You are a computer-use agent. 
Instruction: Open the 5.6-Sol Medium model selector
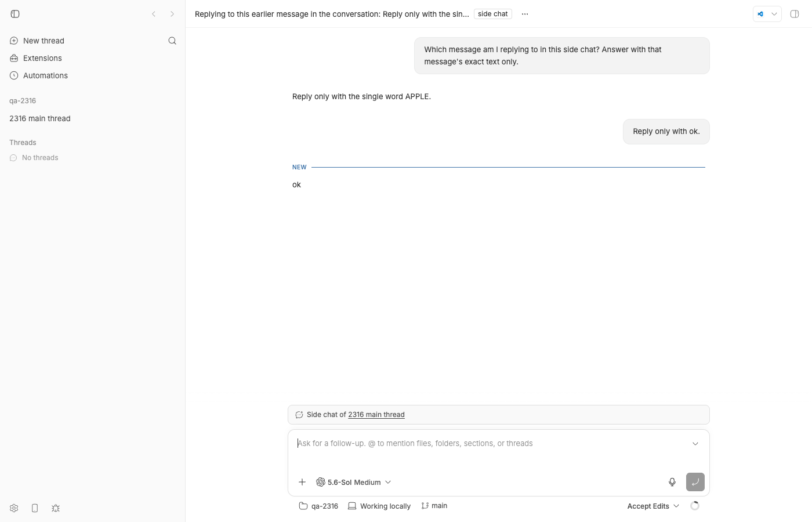click(354, 482)
